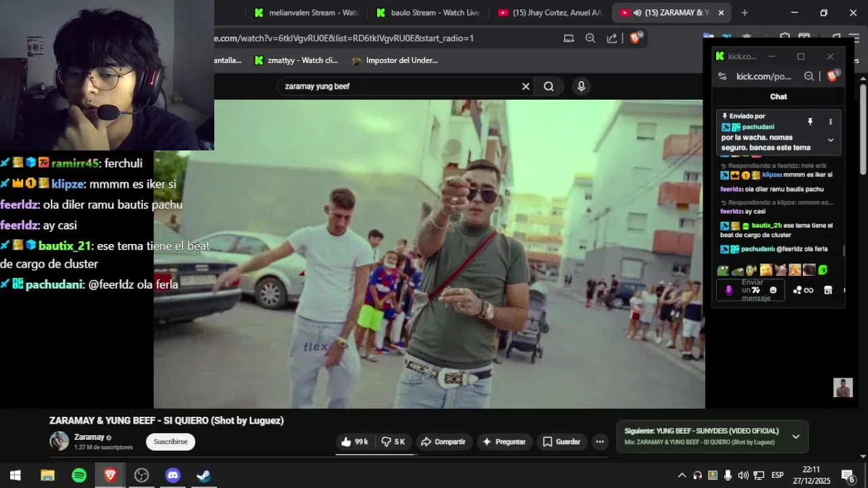Open the Zaramay channel name link
The width and height of the screenshot is (868, 488).
pyautogui.click(x=89, y=437)
